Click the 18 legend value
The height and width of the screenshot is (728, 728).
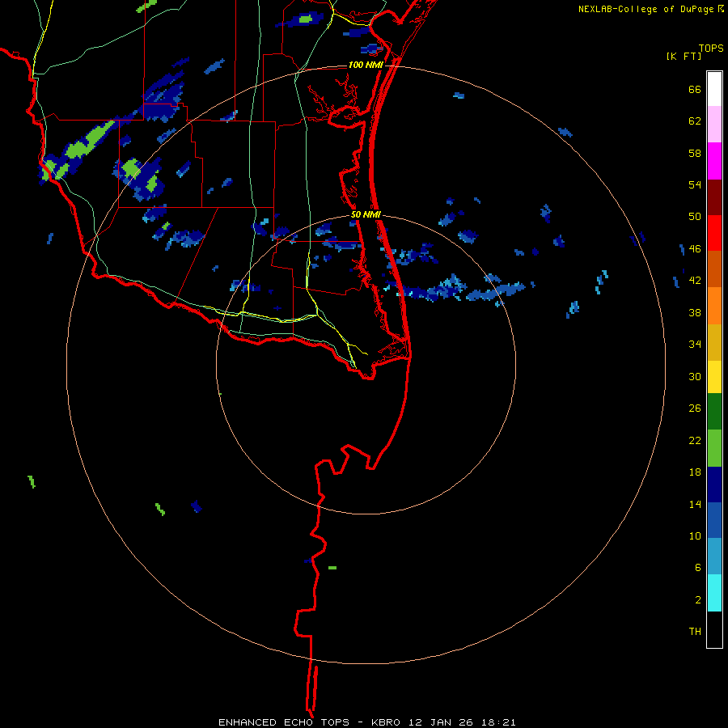pyautogui.click(x=695, y=472)
